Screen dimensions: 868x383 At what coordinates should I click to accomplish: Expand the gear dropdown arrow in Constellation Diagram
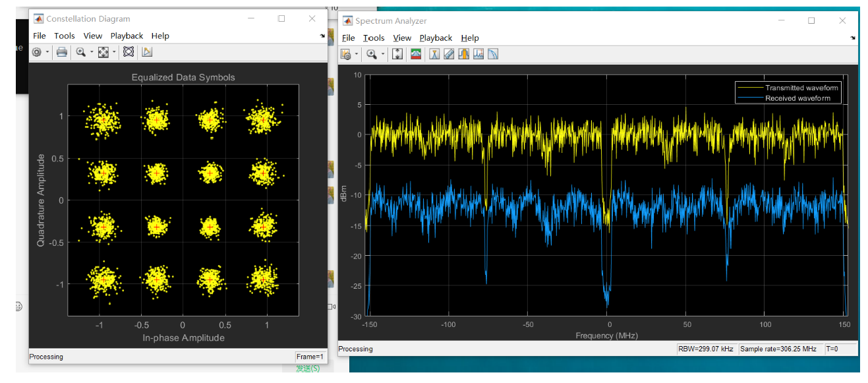coord(47,52)
